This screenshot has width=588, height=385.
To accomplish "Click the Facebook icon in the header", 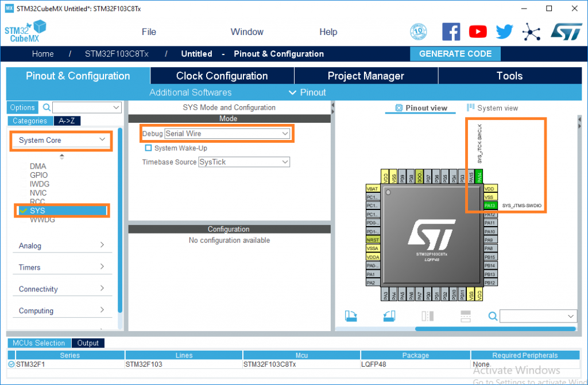I will (451, 32).
